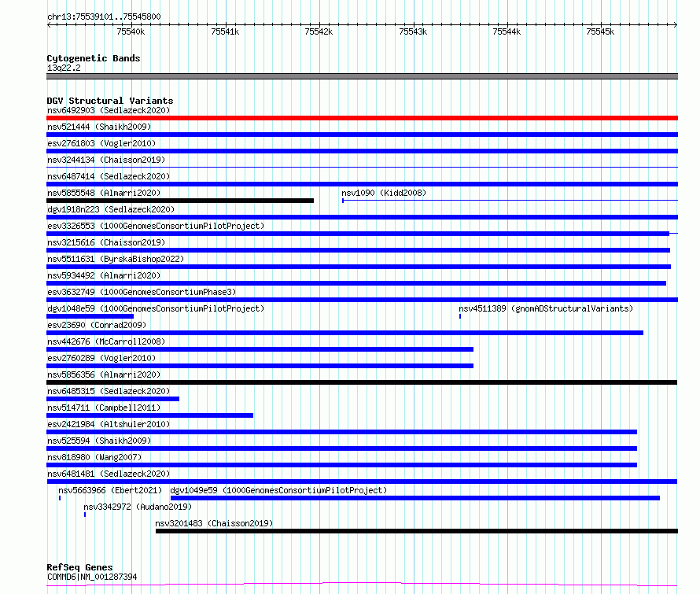Click the 75543k ruler position
Image resolution: width=700 pixels, height=594 pixels.
tap(413, 31)
